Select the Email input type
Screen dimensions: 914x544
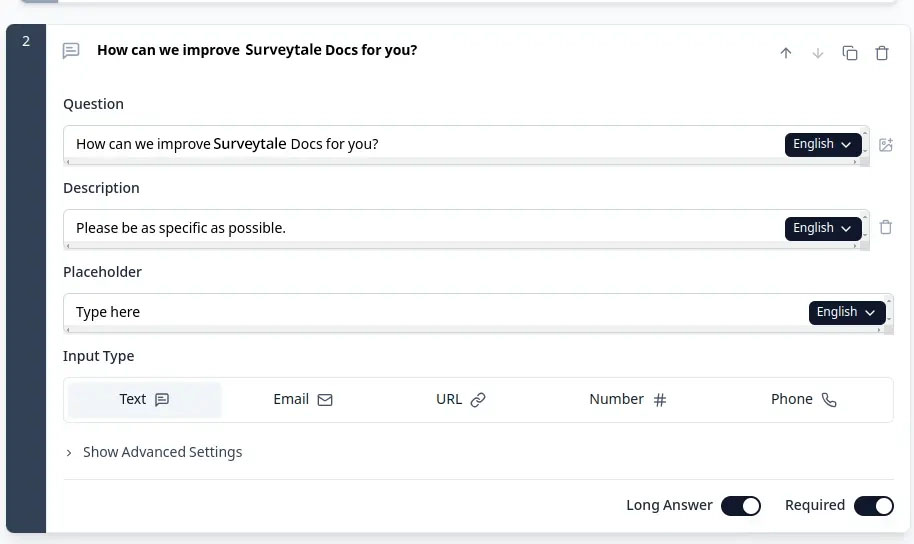tap(302, 399)
